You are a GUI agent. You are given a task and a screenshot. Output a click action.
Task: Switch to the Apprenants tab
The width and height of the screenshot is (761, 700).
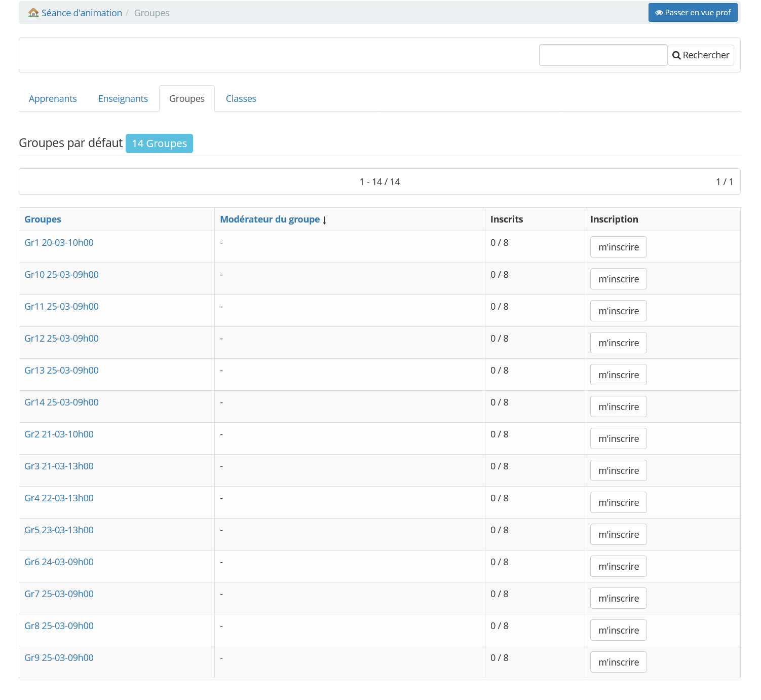click(x=52, y=98)
